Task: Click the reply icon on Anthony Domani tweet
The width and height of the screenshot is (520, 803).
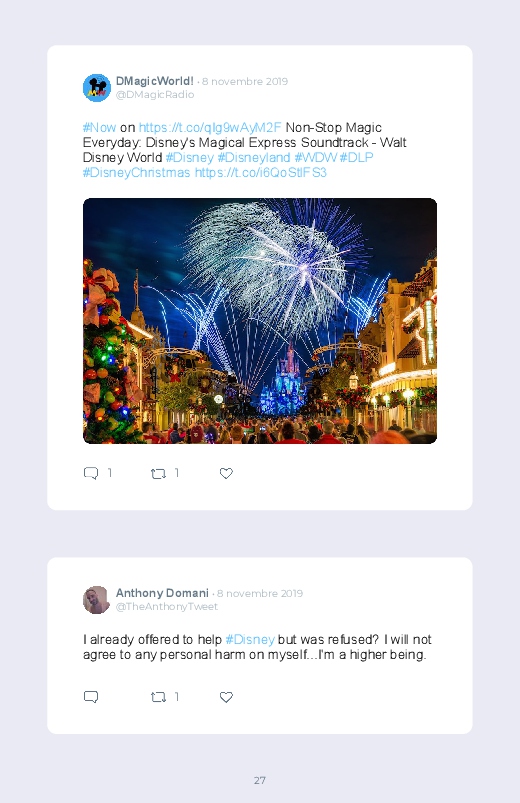Action: coord(91,697)
